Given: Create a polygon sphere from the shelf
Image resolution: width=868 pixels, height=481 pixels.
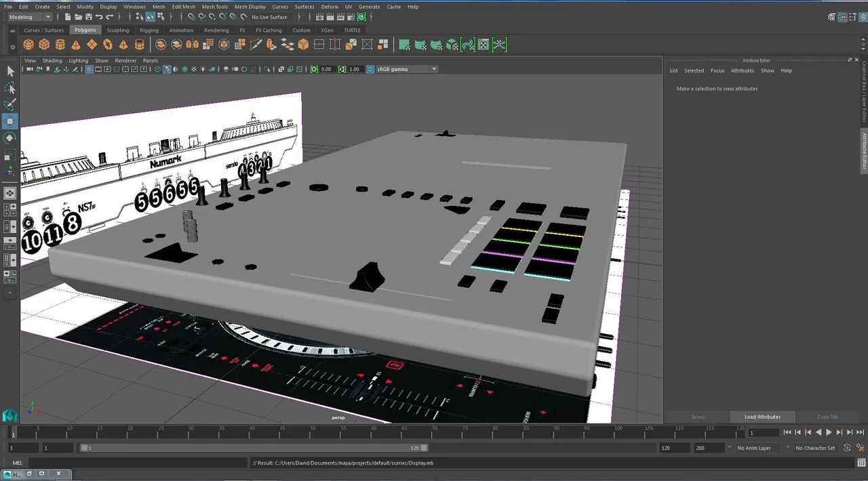Looking at the screenshot, I should 28,45.
